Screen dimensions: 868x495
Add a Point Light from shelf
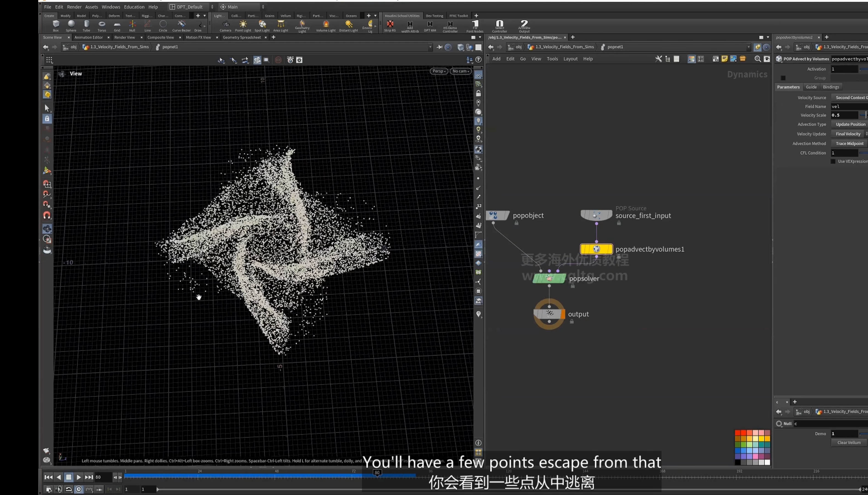[243, 26]
